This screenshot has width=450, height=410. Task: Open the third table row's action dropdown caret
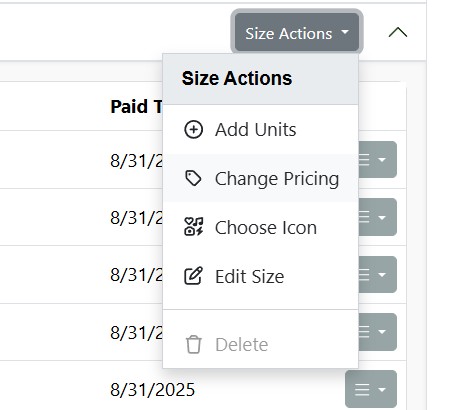(x=382, y=275)
